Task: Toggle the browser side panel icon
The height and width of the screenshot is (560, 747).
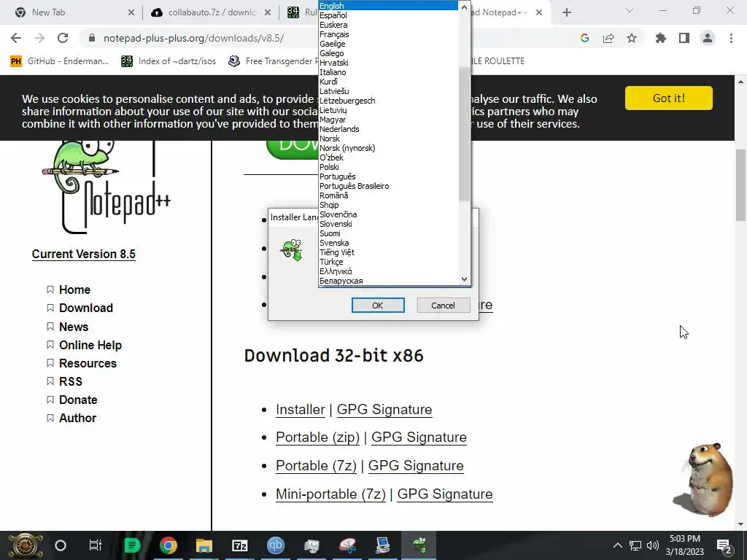Action: [684, 38]
